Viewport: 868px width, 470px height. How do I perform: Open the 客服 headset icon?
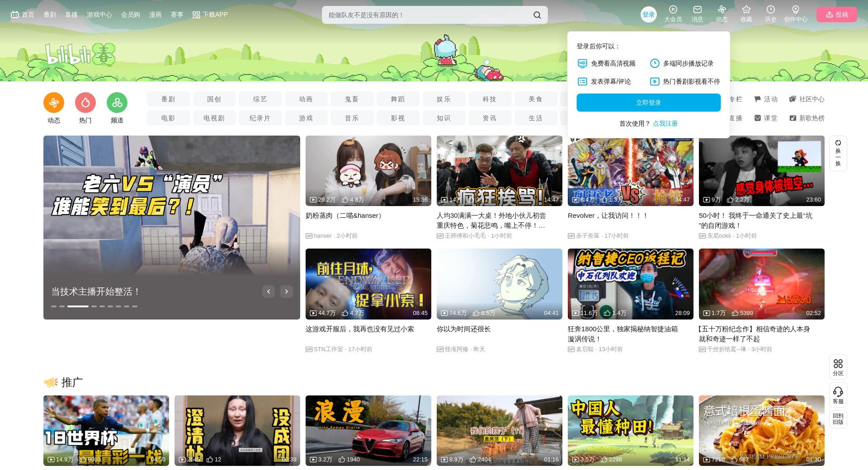point(838,395)
